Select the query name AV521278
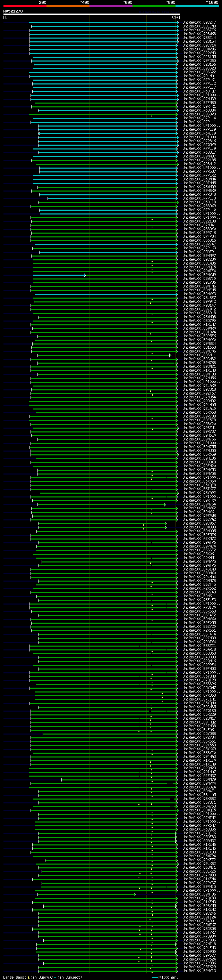 13,11
